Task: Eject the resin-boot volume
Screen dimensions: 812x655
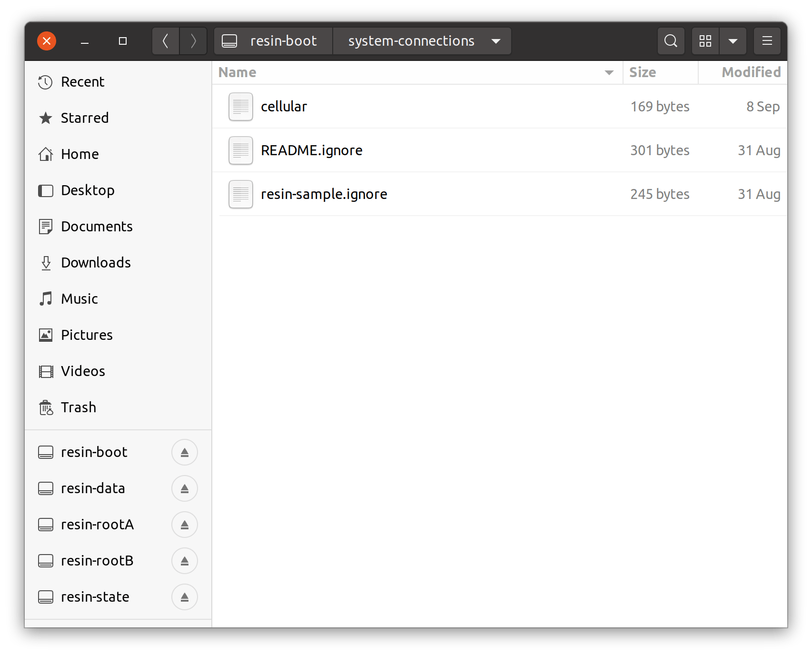Action: coord(185,452)
